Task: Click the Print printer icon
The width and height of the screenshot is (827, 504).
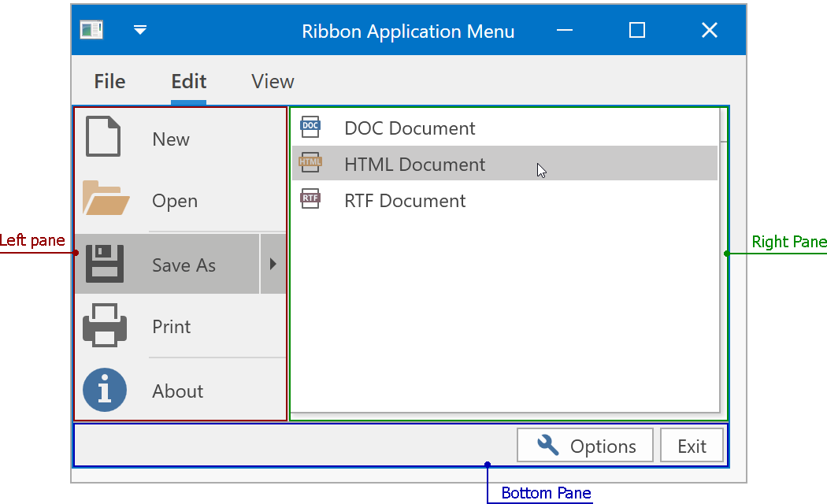Action: (x=105, y=325)
